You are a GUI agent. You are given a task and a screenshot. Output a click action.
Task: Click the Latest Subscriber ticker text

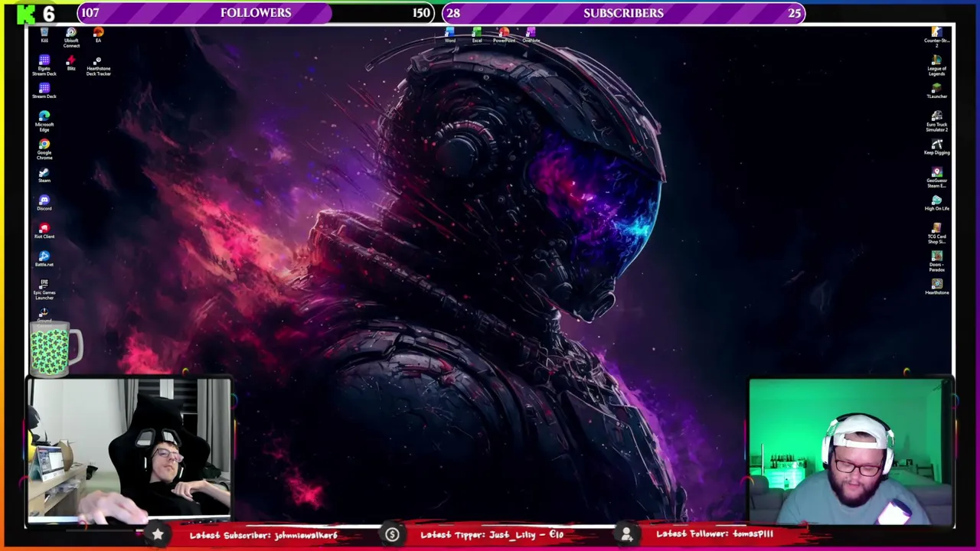[x=263, y=535]
